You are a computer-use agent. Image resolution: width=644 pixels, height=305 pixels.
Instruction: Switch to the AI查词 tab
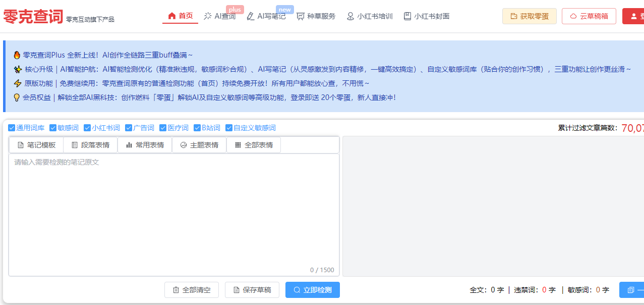pos(219,16)
